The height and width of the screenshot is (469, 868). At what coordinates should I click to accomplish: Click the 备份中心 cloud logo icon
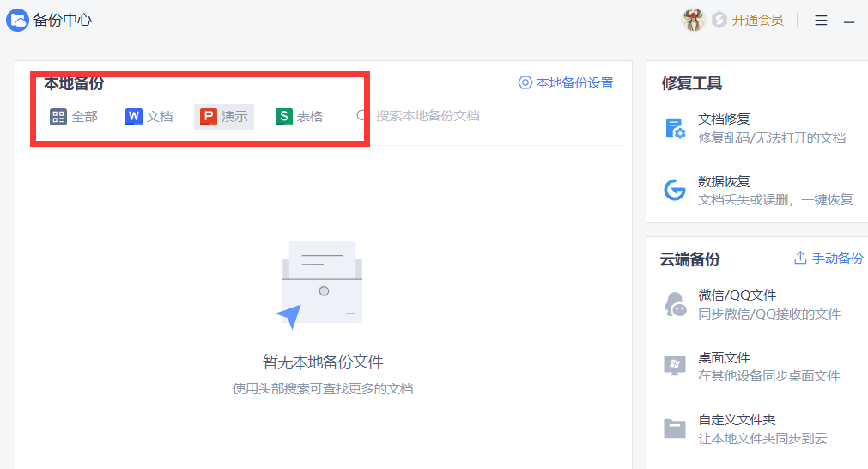[17, 21]
